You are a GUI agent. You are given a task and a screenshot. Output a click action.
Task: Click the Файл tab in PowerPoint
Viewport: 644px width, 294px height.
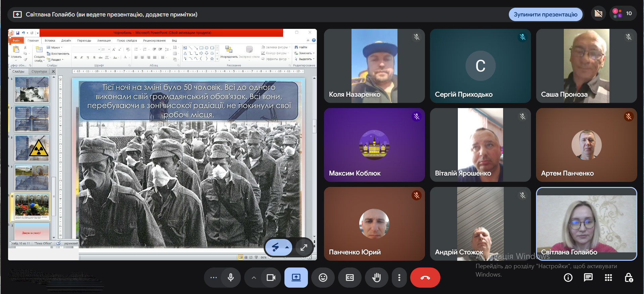click(16, 41)
